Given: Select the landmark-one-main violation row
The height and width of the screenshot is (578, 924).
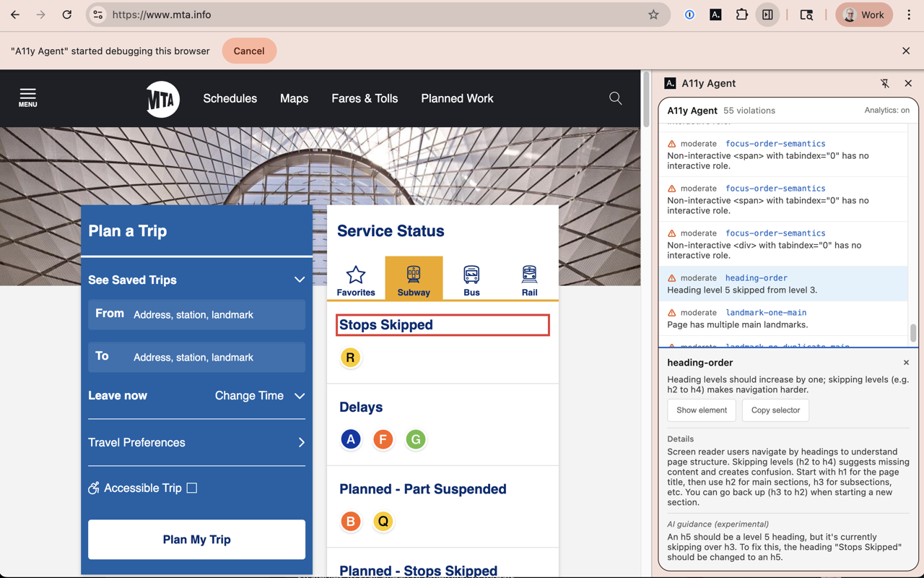Looking at the screenshot, I should coord(783,319).
